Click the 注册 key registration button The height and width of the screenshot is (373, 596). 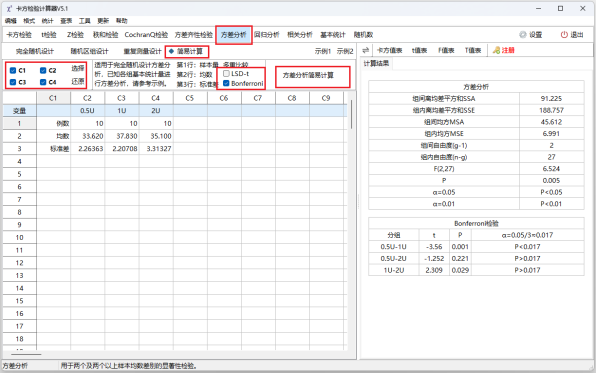pyautogui.click(x=504, y=50)
